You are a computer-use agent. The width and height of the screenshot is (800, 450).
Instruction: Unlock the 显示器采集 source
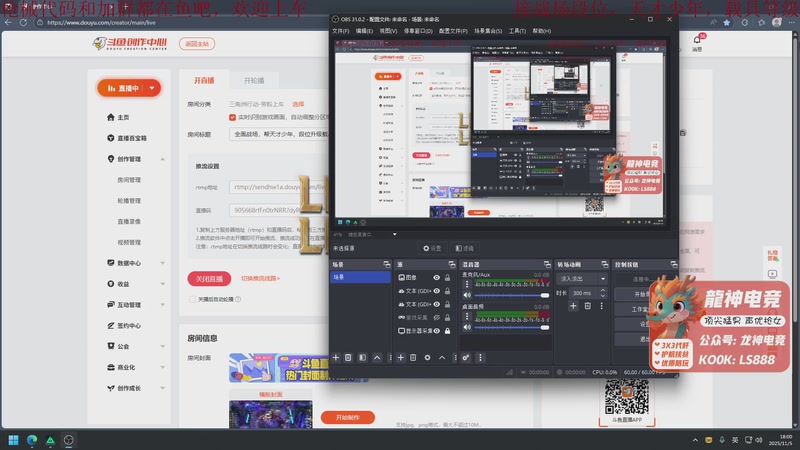coord(447,331)
